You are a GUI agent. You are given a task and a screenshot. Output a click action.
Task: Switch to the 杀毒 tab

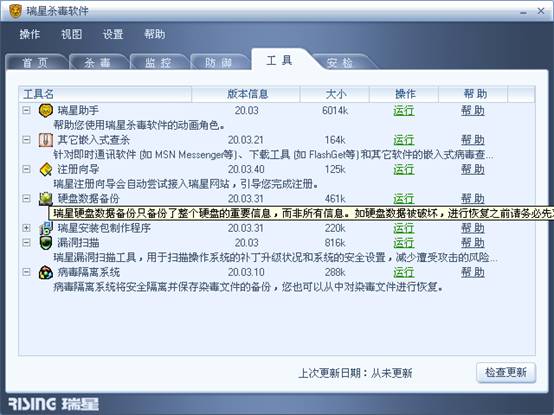[x=98, y=63]
